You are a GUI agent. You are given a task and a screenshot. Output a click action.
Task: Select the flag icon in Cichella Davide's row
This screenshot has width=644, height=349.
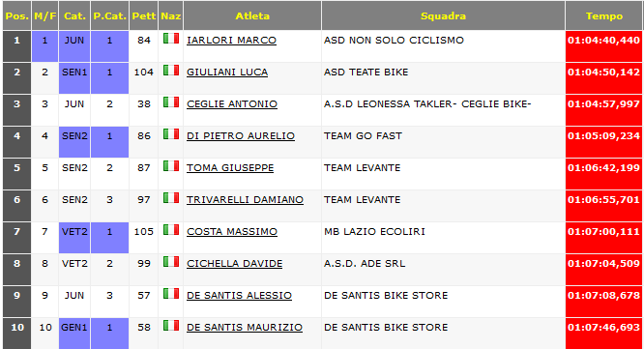coord(171,262)
